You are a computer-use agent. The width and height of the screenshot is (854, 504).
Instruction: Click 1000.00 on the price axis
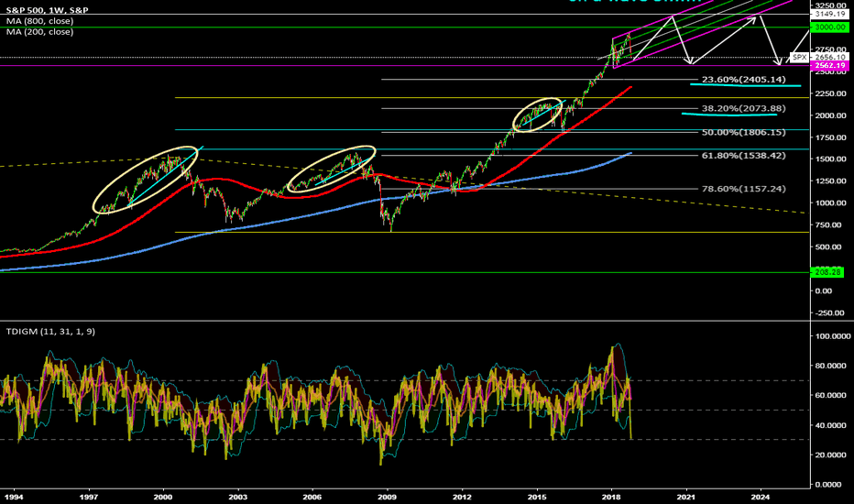[x=830, y=203]
